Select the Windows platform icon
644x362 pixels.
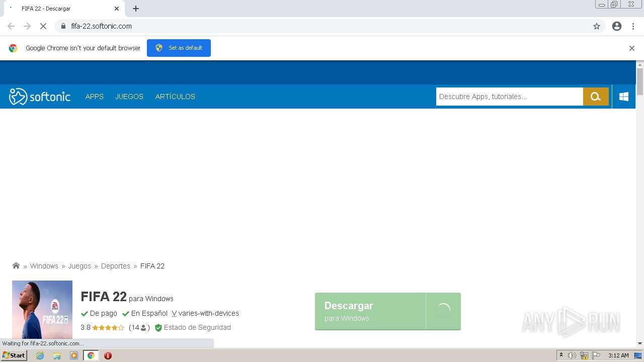624,97
